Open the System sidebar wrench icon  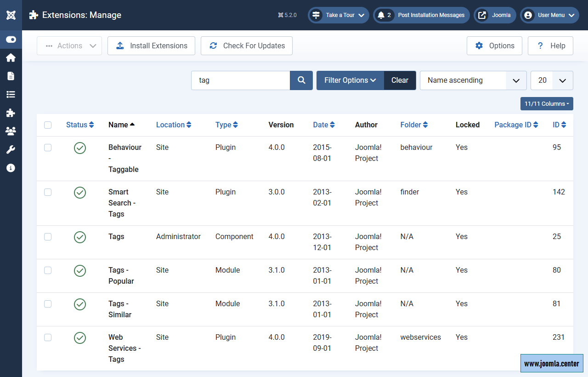click(11, 149)
